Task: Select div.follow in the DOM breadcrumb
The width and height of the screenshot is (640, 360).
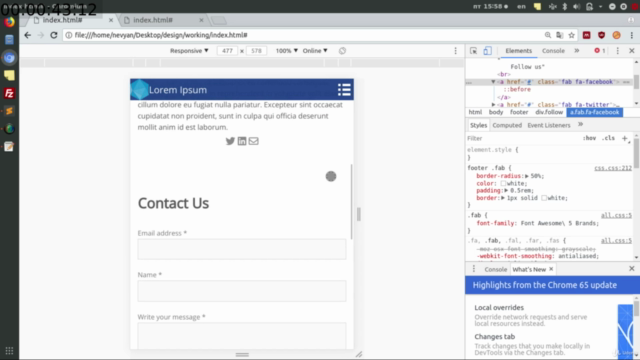Action: 549,112
